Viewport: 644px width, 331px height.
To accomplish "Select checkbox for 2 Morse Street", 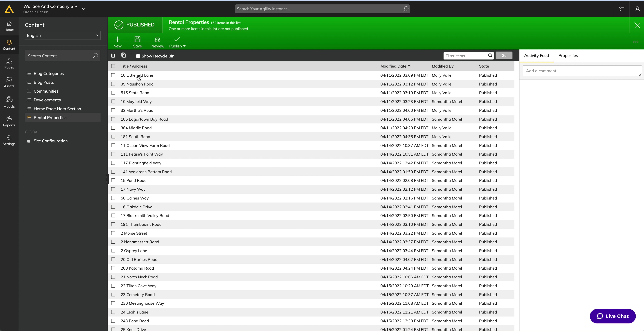I will [x=113, y=233].
